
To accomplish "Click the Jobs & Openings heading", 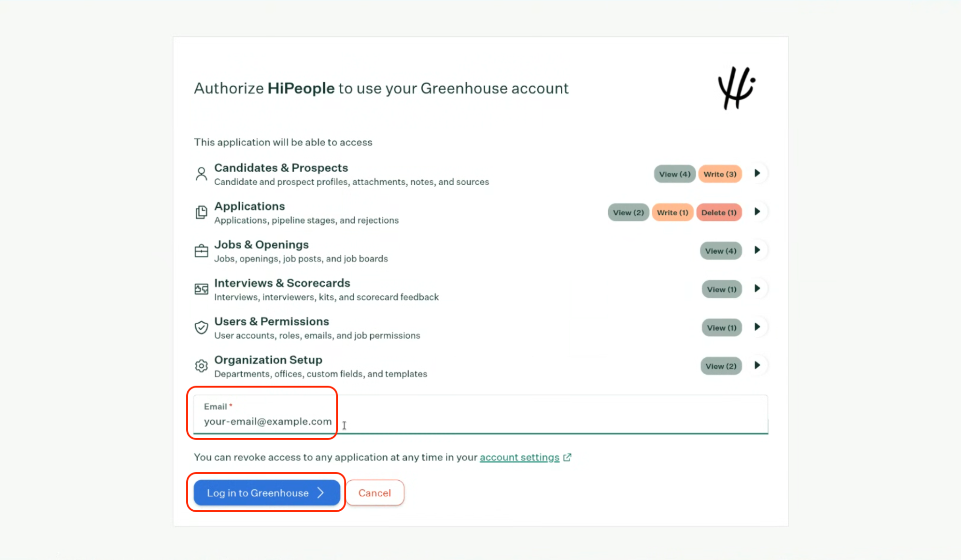I will [261, 245].
